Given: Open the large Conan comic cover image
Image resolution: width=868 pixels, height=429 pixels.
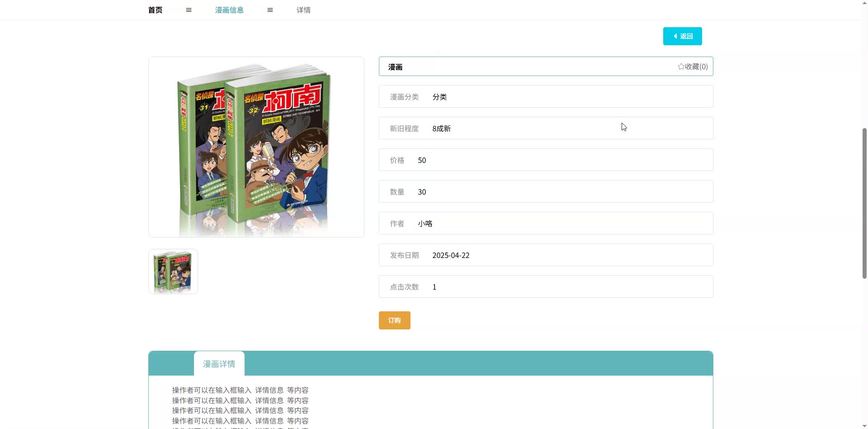Looking at the screenshot, I should click(256, 147).
